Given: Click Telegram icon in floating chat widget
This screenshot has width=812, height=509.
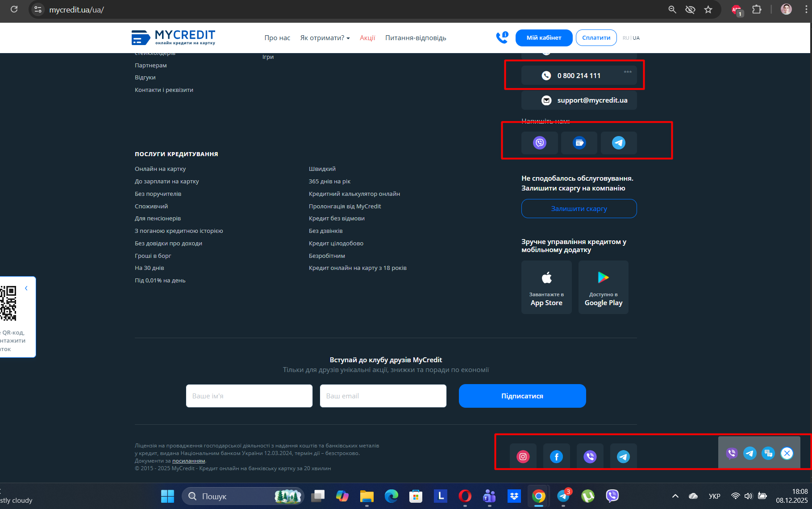Looking at the screenshot, I should click(750, 454).
